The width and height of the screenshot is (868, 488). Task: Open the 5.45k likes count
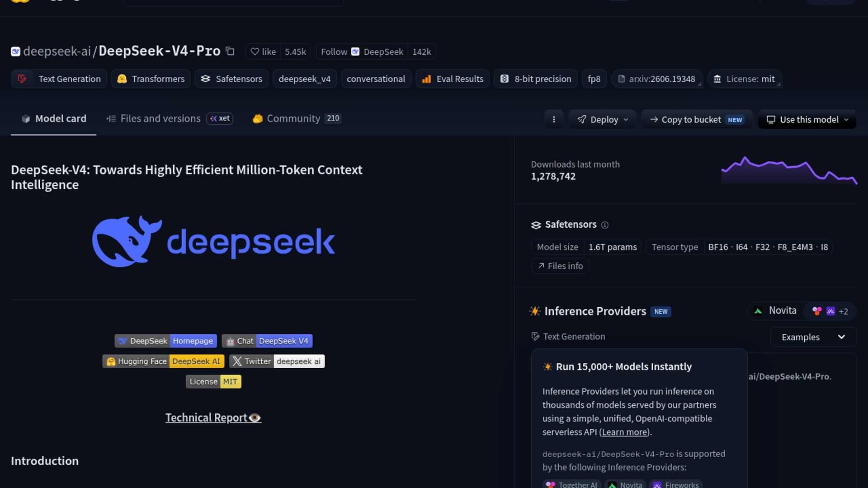point(295,52)
